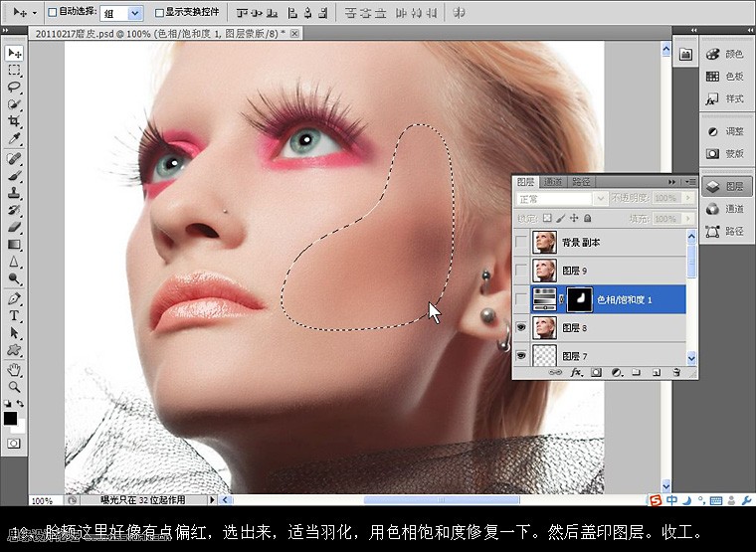The image size is (756, 552).
Task: Add a layer mask
Action: click(x=597, y=372)
